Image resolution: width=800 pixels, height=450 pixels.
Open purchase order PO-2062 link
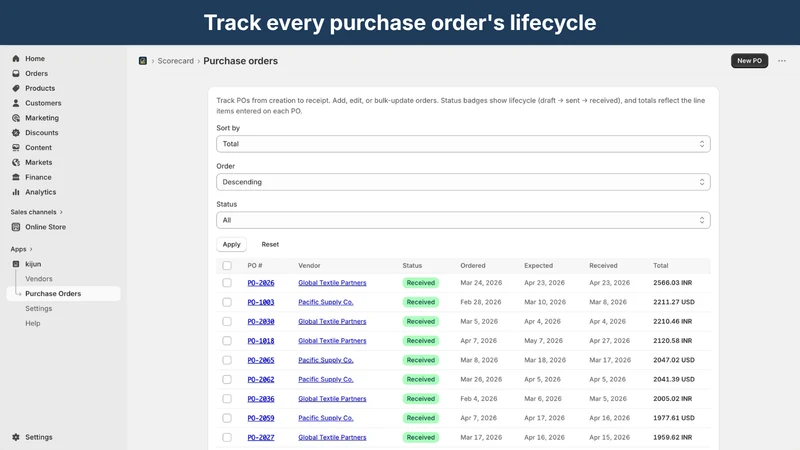261,380
